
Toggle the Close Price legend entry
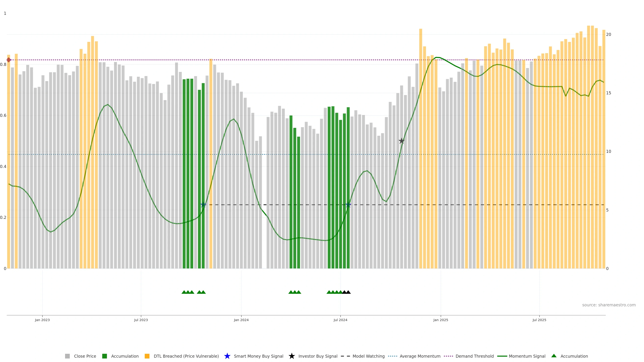85,356
